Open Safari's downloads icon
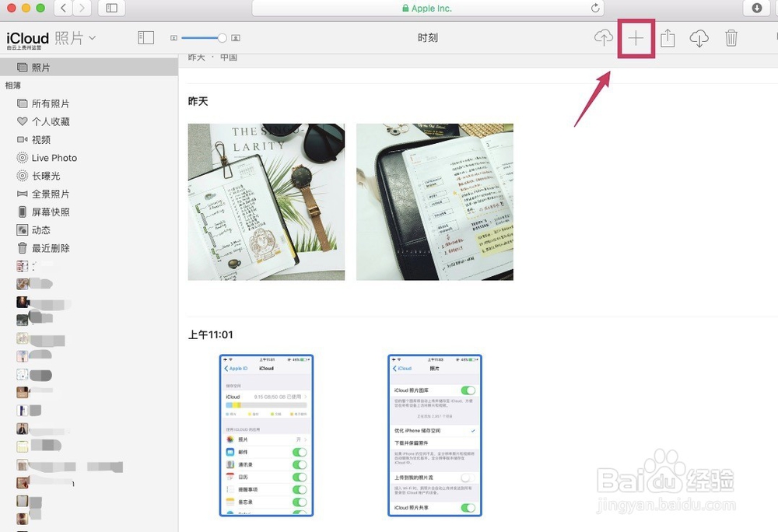The image size is (778, 532). [x=755, y=8]
